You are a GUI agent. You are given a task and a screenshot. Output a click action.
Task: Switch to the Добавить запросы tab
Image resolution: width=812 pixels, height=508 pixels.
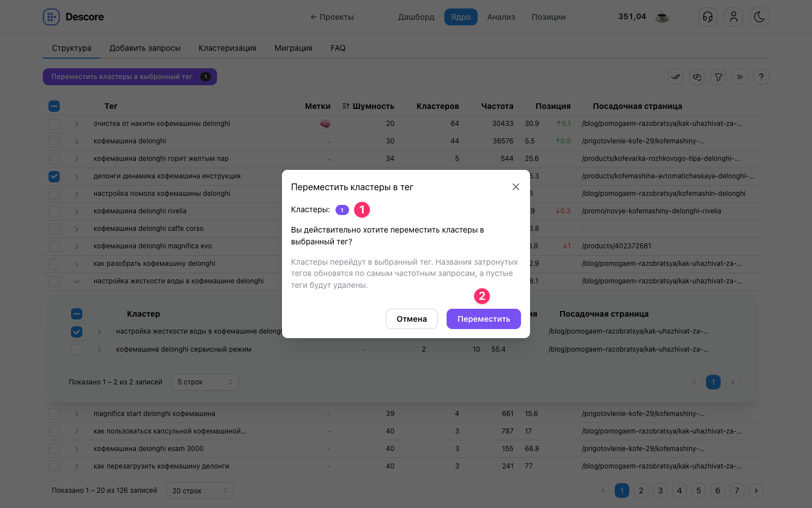pyautogui.click(x=145, y=48)
